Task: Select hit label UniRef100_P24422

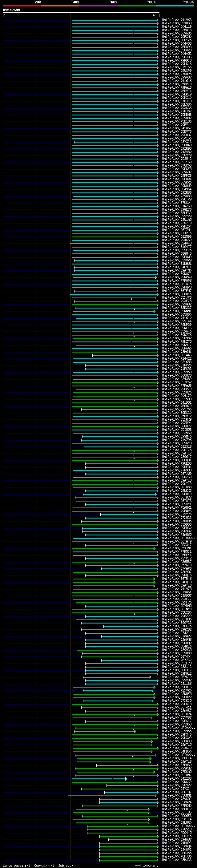Action: pos(176,358)
